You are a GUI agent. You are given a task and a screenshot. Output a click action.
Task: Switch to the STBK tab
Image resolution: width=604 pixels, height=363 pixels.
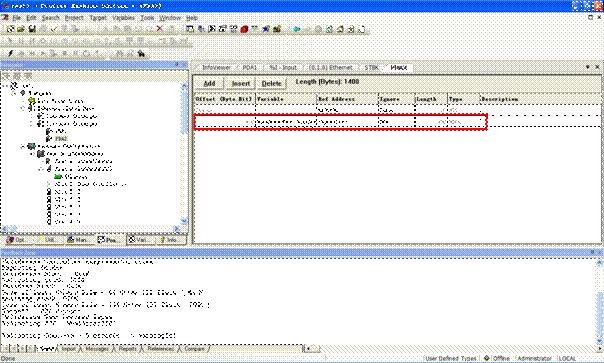click(x=371, y=67)
